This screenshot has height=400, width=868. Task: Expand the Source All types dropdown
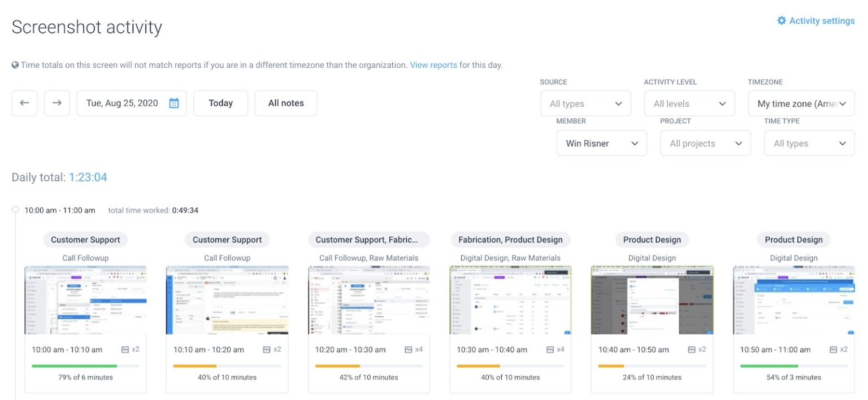[x=585, y=103]
